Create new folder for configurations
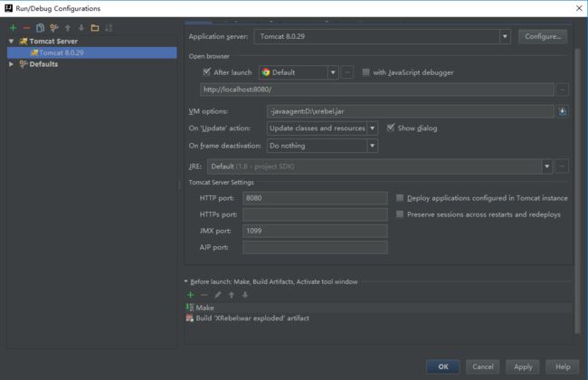This screenshot has width=588, height=380. coord(95,28)
